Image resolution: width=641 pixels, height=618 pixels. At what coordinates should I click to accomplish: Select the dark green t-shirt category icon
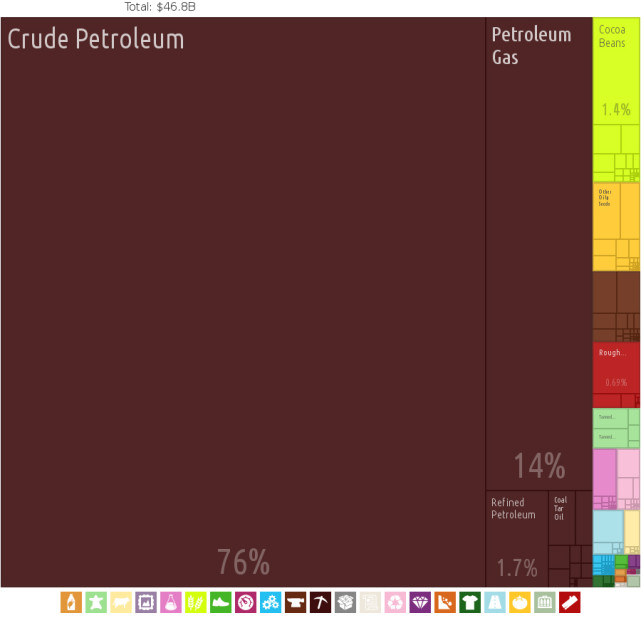[470, 602]
